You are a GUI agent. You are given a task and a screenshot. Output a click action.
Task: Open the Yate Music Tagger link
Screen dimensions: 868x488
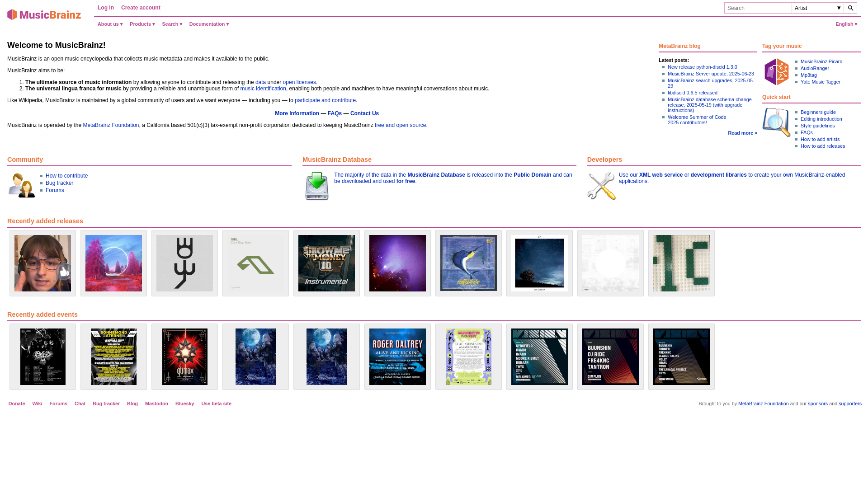pos(821,82)
